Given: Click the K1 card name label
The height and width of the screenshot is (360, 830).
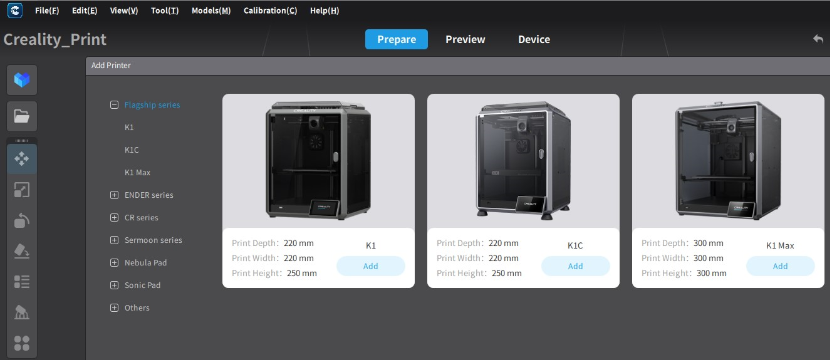Looking at the screenshot, I should pyautogui.click(x=371, y=246).
